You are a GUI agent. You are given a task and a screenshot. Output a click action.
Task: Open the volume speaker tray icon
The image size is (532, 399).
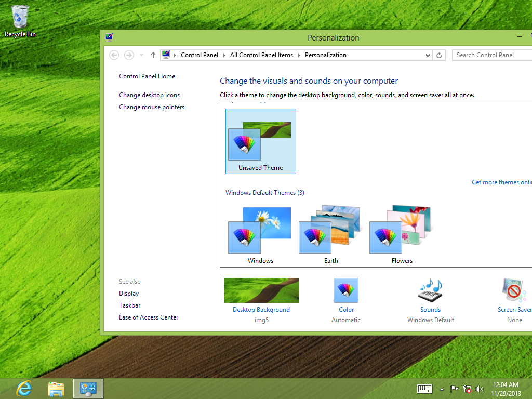[479, 389]
